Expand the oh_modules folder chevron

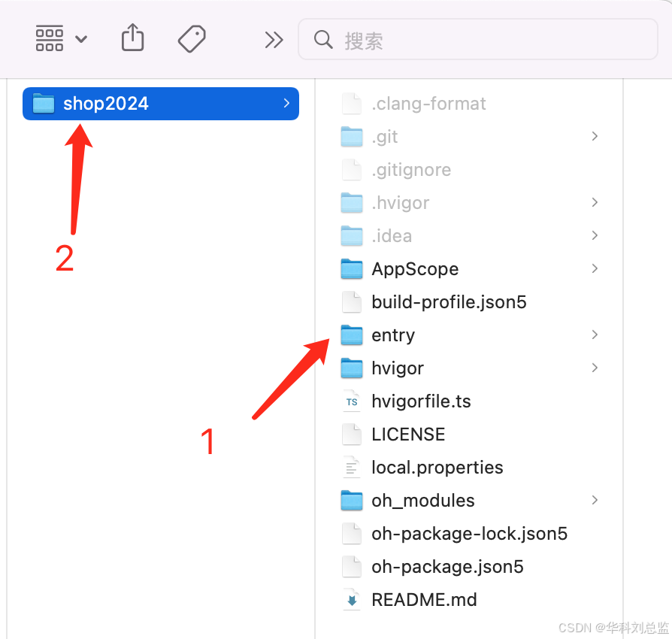(x=595, y=500)
